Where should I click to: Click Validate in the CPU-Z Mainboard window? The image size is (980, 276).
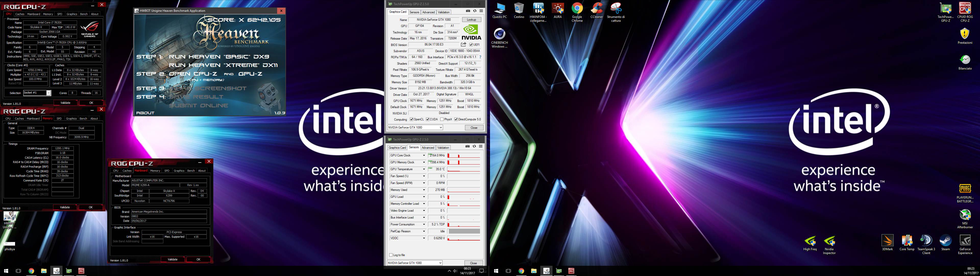coord(173,259)
